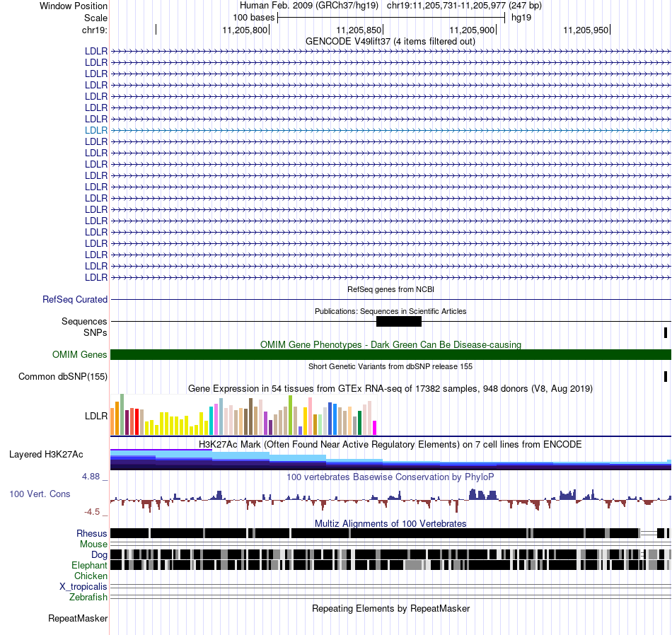Click the 4.88 upper axis value
Viewport: 672px width, 635px height.
pos(91,477)
